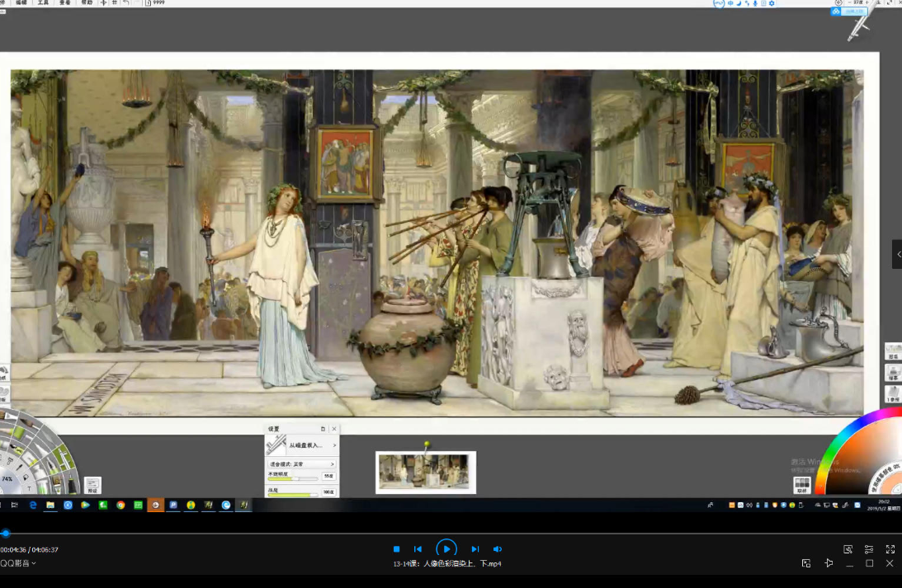This screenshot has width=902, height=588.
Task: Pick a hue on the rainbow color ring
Action: pyautogui.click(x=838, y=440)
